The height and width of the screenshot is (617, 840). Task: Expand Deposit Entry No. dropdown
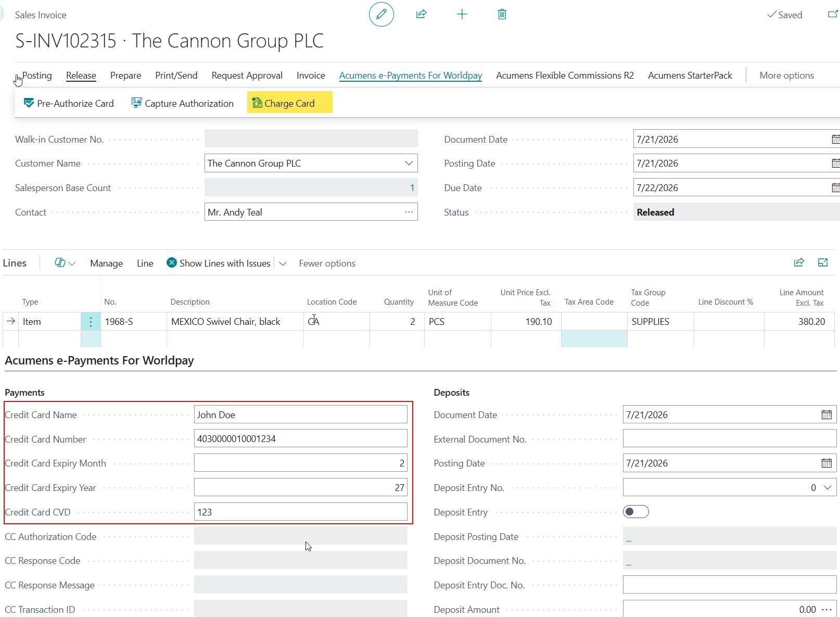click(827, 488)
